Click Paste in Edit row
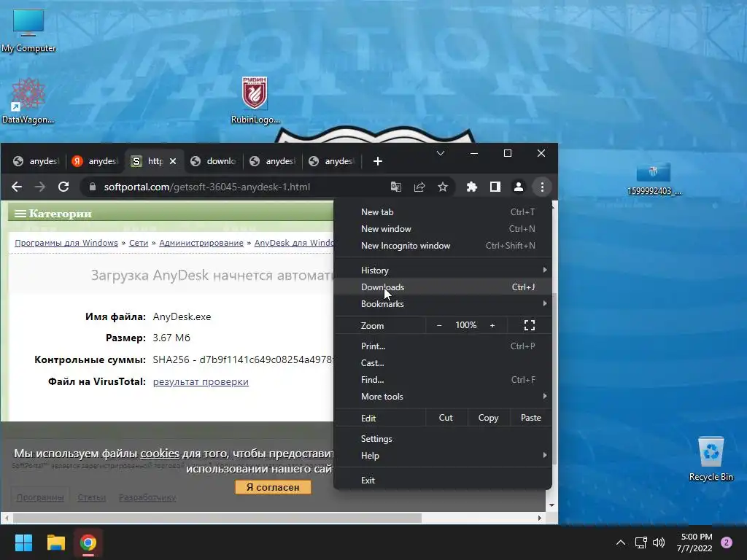This screenshot has height=560, width=747. click(x=531, y=418)
